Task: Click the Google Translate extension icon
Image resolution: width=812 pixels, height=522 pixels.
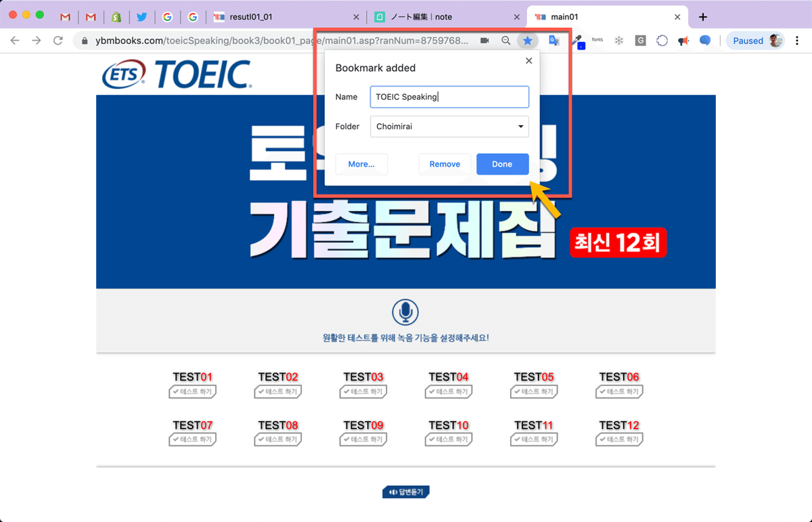Action: pos(554,41)
